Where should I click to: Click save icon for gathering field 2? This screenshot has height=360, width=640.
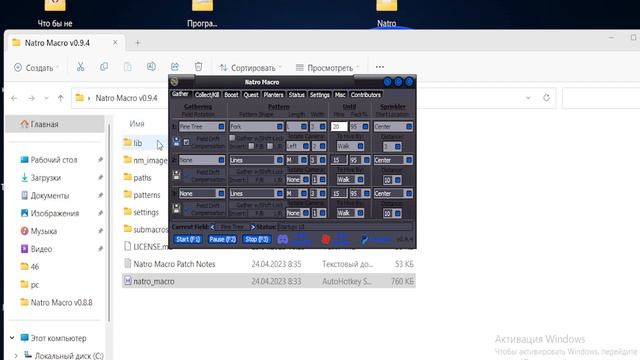(x=176, y=175)
